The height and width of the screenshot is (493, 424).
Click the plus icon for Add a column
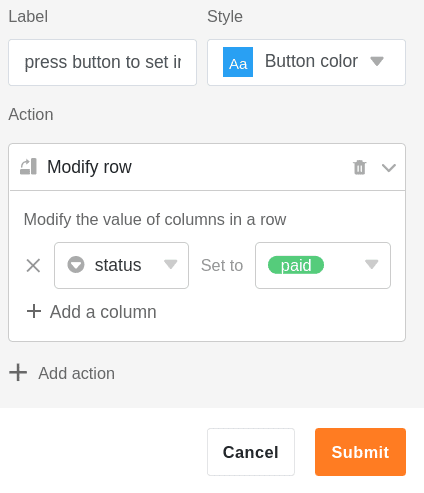[34, 311]
